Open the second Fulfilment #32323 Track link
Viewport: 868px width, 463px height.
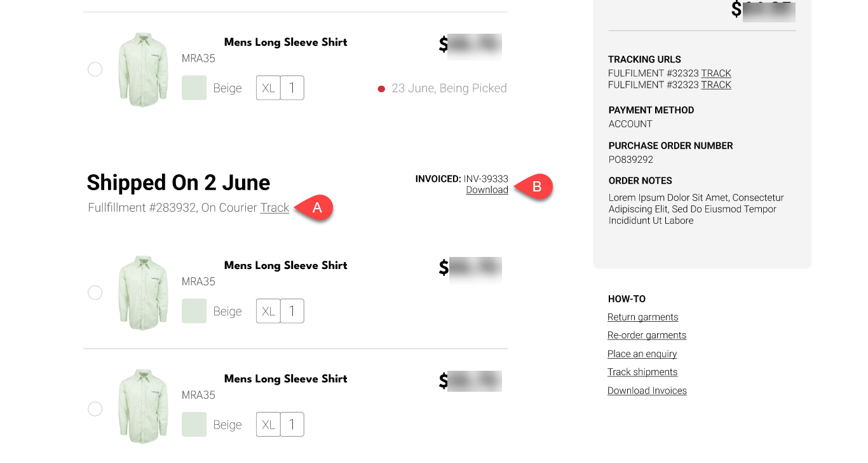[716, 85]
